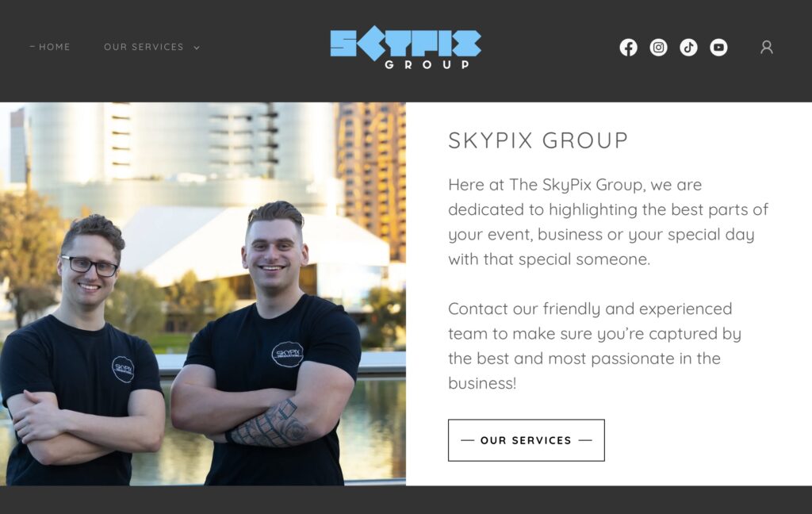
Task: Click the SkyPix Group logo
Action: [x=405, y=48]
